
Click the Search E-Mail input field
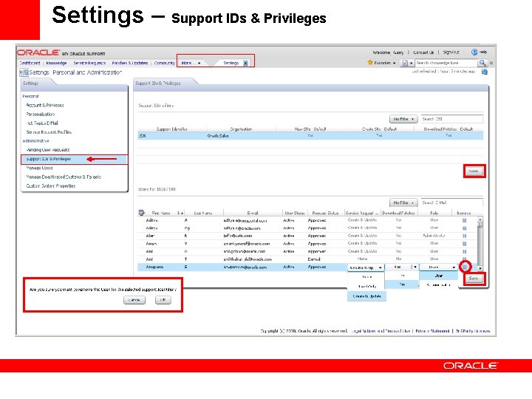pyautogui.click(x=452, y=202)
